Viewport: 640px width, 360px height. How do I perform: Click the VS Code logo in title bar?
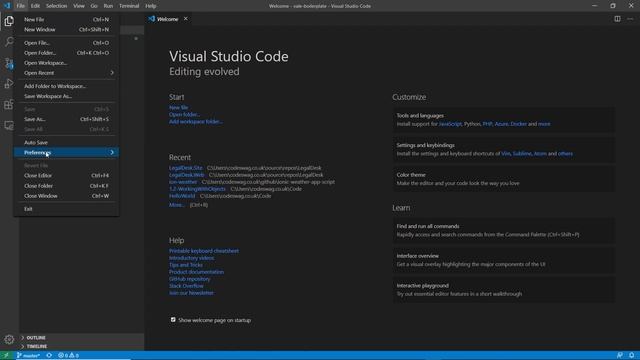[7, 6]
